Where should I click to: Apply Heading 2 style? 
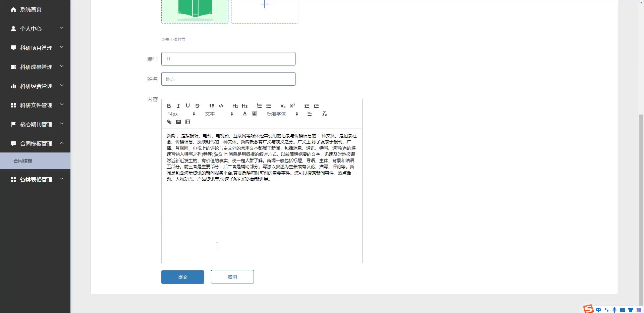coord(245,106)
